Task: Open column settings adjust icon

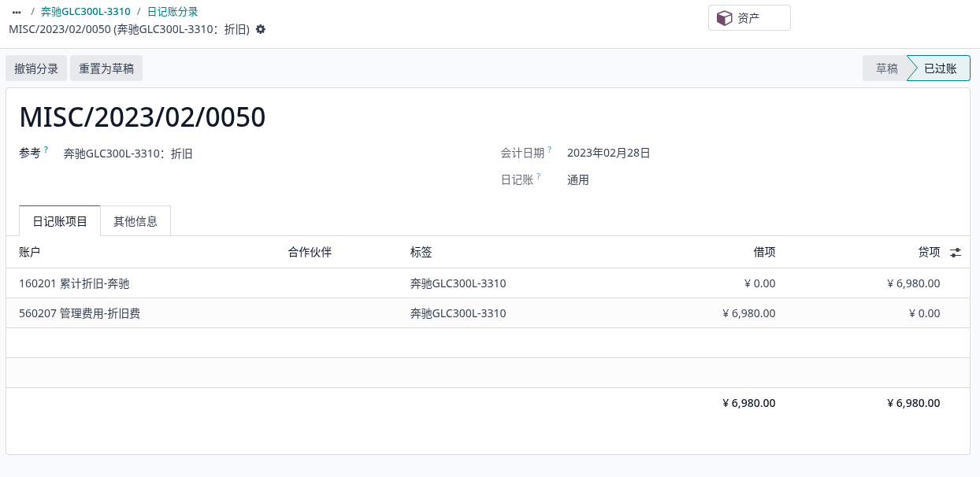Action: [956, 253]
